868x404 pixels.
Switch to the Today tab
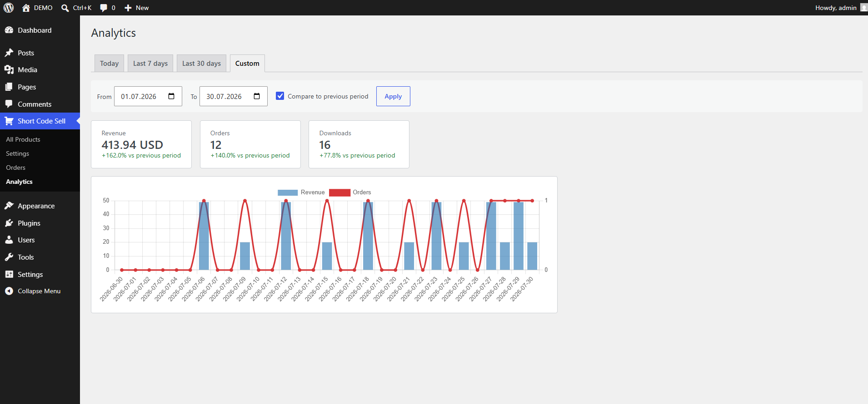109,63
